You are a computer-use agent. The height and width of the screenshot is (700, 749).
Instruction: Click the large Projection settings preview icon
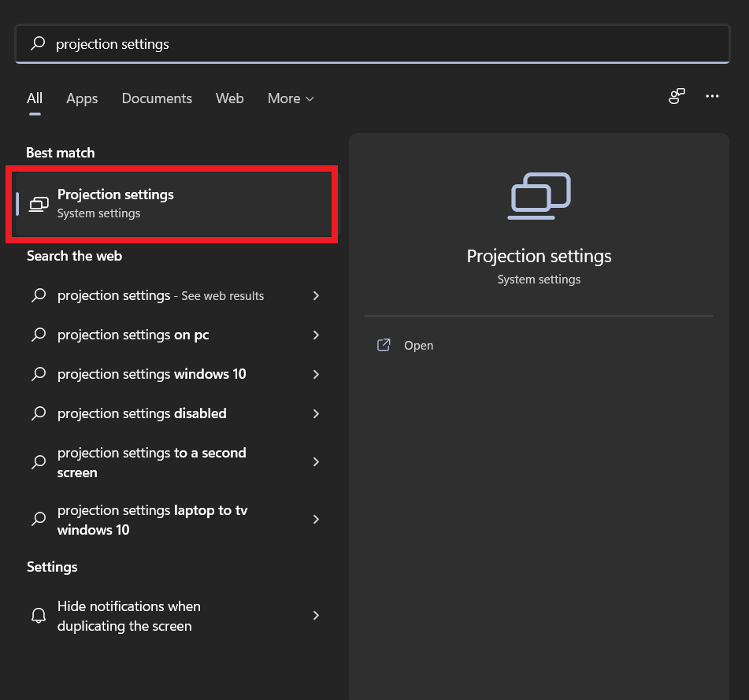(540, 195)
